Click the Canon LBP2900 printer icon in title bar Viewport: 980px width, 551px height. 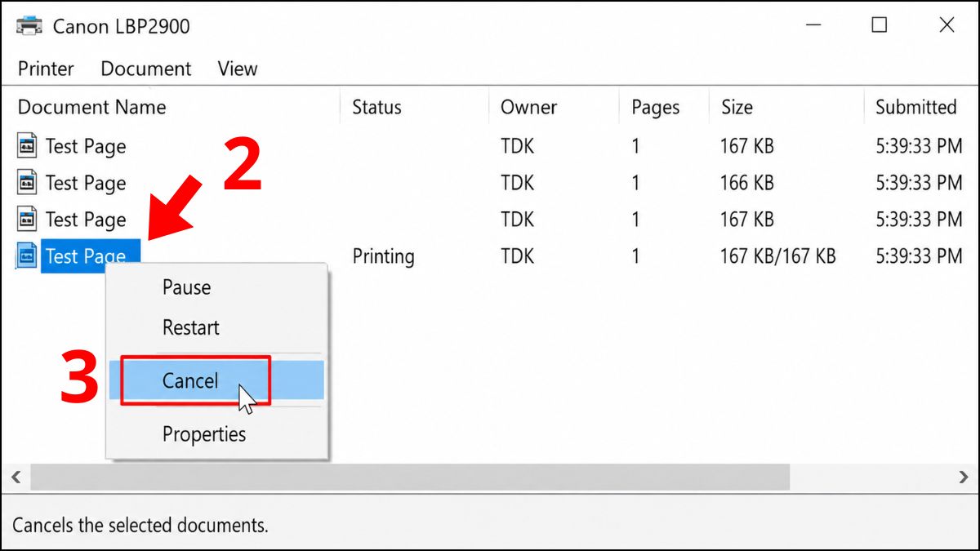tap(29, 25)
